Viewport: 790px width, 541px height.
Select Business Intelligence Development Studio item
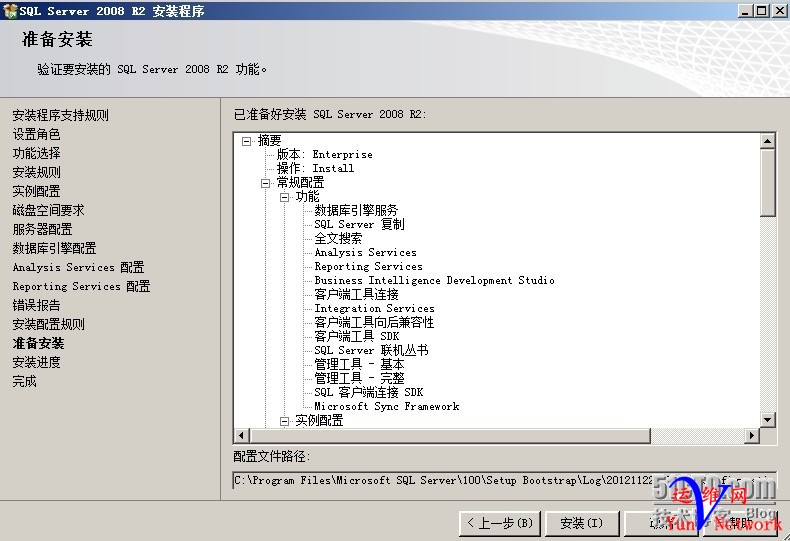tap(434, 281)
